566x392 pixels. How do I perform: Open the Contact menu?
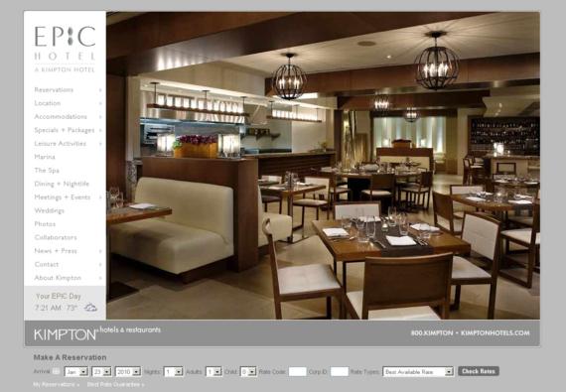click(x=47, y=264)
